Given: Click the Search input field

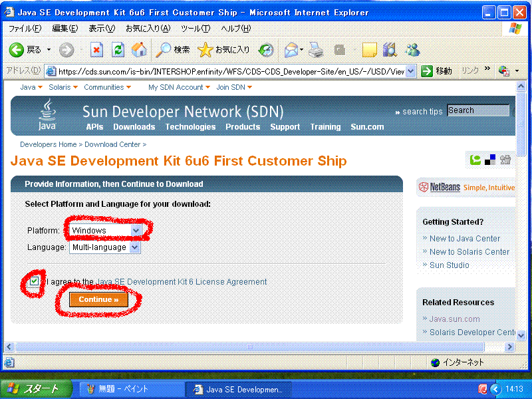Looking at the screenshot, I should pyautogui.click(x=478, y=110).
